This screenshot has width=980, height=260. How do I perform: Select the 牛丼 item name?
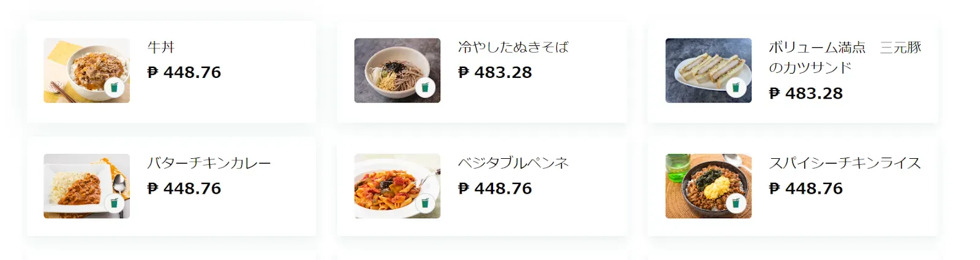[x=161, y=47]
